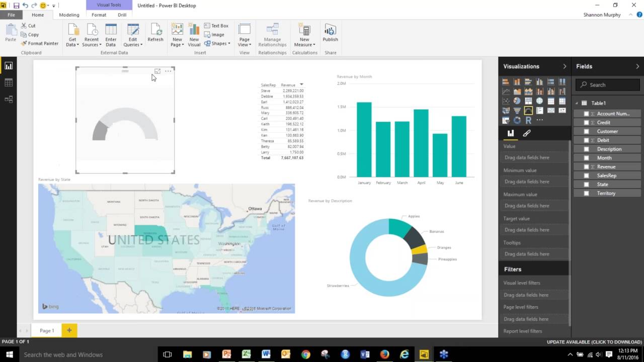This screenshot has width=644, height=362.
Task: Undo the last action
Action: point(25,6)
